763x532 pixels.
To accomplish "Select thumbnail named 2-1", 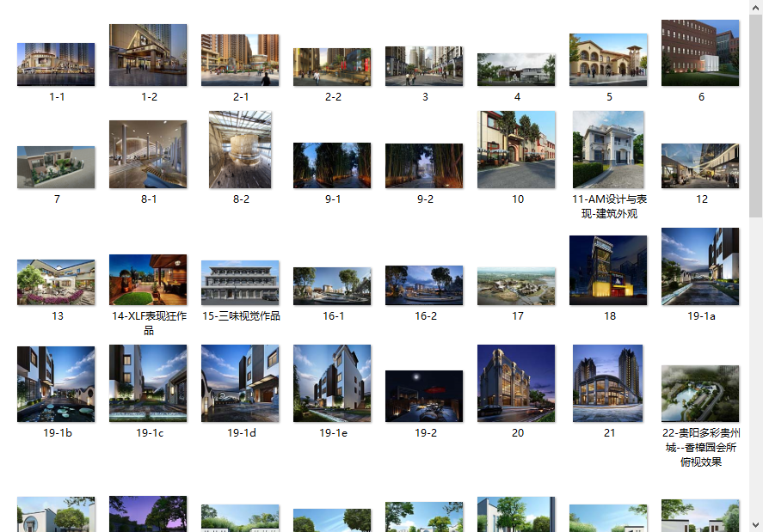I will (240, 60).
